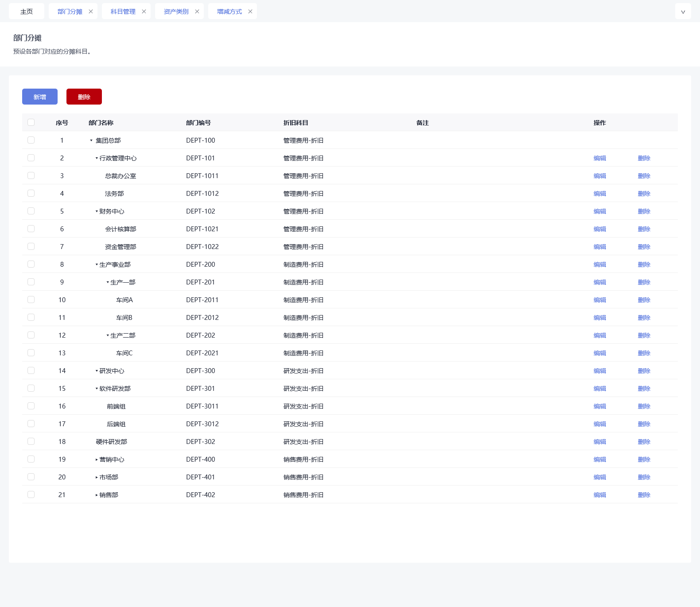This screenshot has height=607, width=700.
Task: Tick the checkbox for 车间A row
Action: pos(31,300)
